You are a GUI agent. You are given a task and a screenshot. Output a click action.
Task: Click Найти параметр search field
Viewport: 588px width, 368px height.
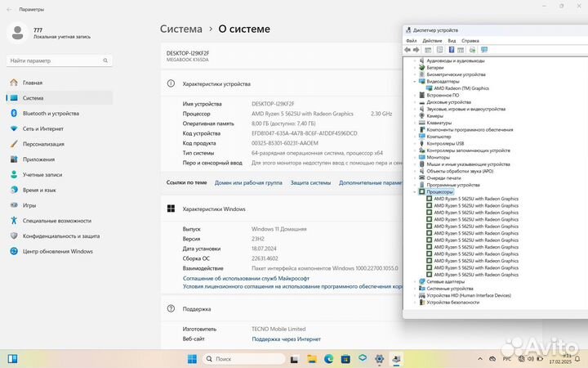tap(60, 61)
